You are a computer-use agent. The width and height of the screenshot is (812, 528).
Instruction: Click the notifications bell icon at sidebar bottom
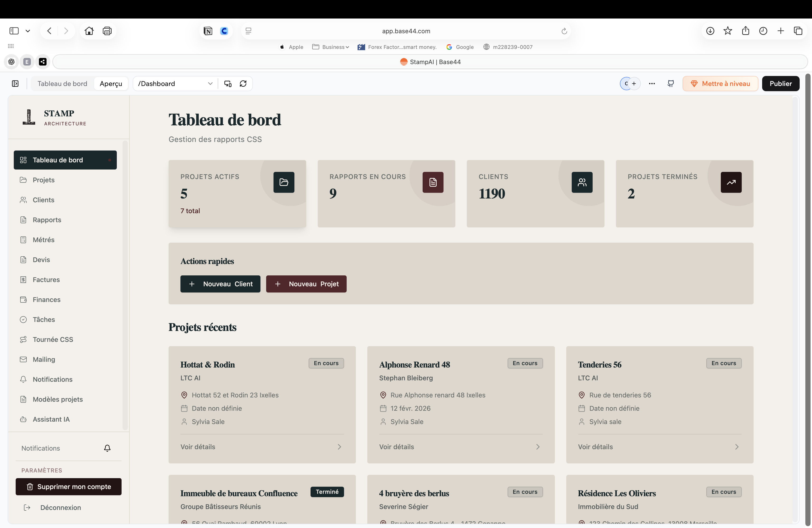[x=107, y=448]
